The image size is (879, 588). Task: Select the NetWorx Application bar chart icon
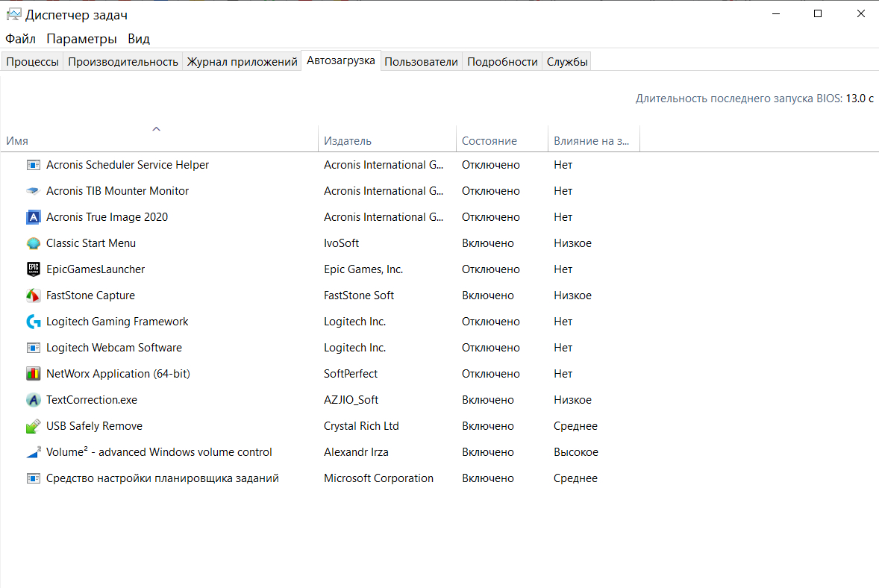coord(33,374)
